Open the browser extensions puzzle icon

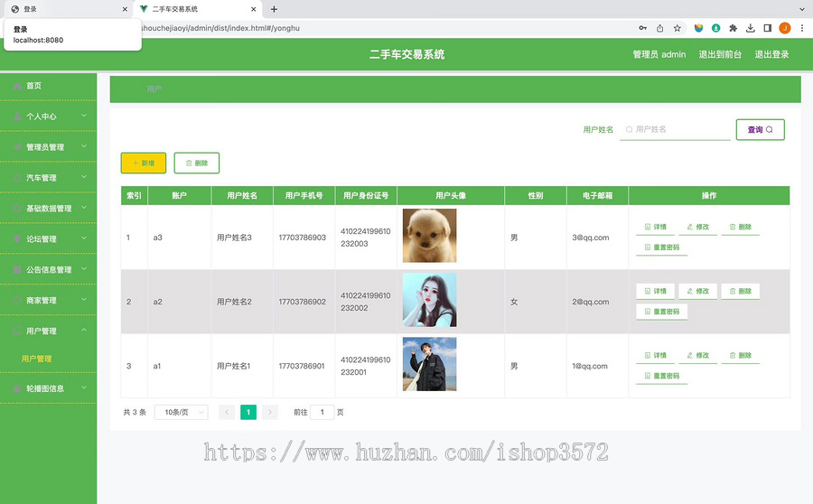[x=734, y=28]
